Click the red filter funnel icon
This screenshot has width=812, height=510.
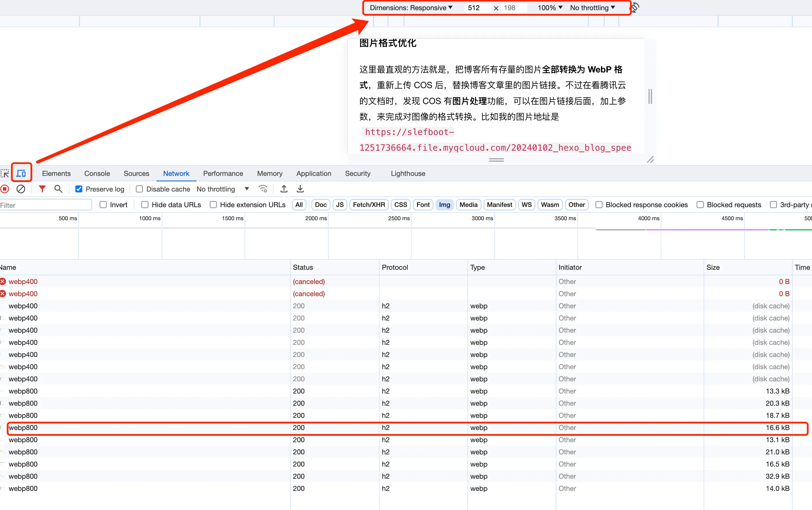pyautogui.click(x=42, y=189)
